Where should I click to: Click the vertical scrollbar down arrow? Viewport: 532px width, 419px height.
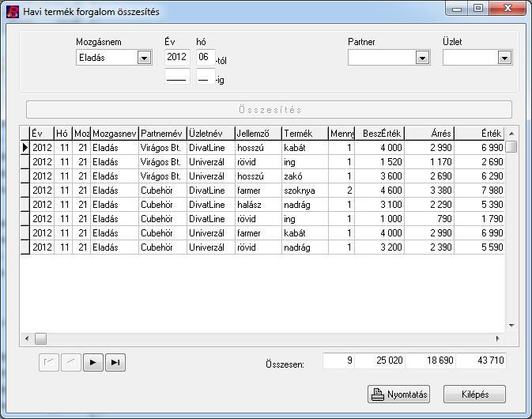coord(511,326)
